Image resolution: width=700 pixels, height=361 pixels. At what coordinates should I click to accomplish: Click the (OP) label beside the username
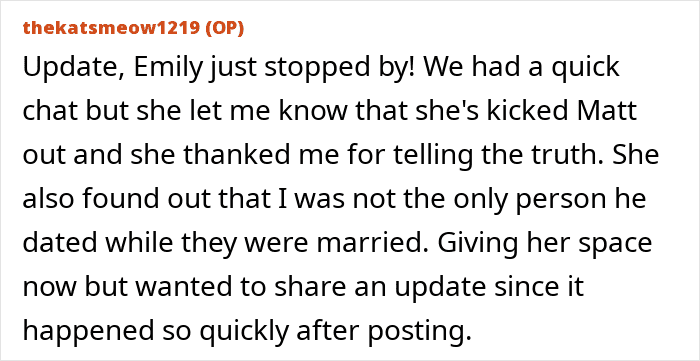pos(224,28)
